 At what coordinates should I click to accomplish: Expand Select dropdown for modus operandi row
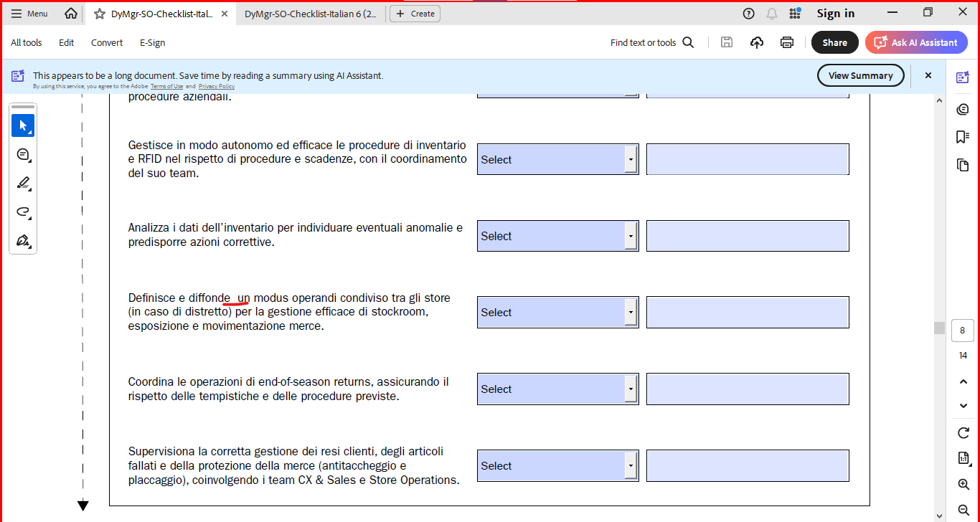[631, 313]
